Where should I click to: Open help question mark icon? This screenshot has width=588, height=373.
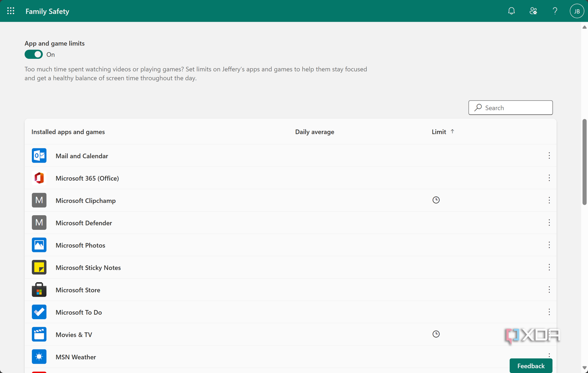point(555,11)
